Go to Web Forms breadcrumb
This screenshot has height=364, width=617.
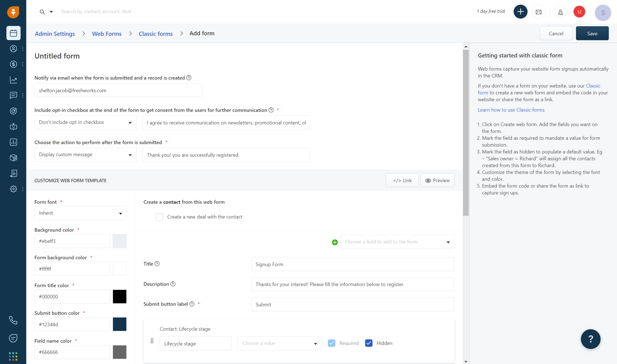[107, 34]
